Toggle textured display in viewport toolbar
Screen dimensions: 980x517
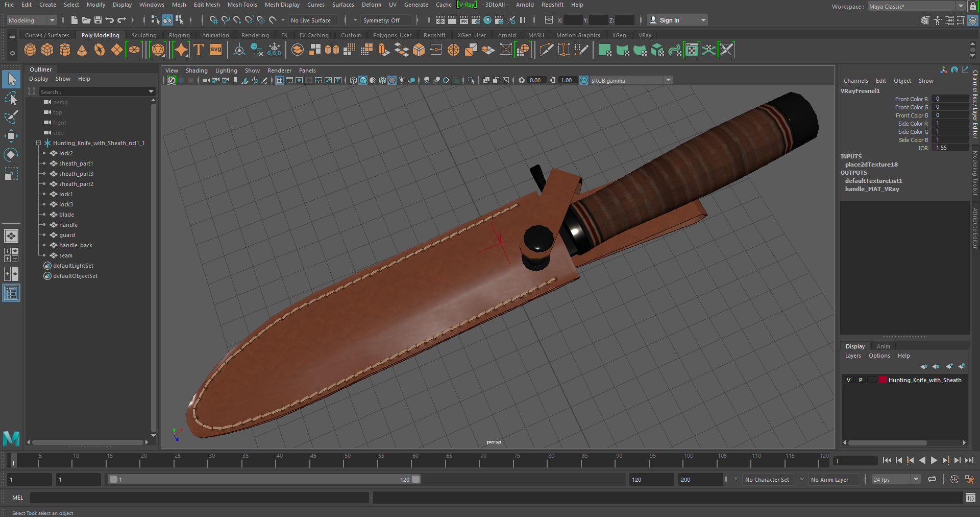point(392,80)
